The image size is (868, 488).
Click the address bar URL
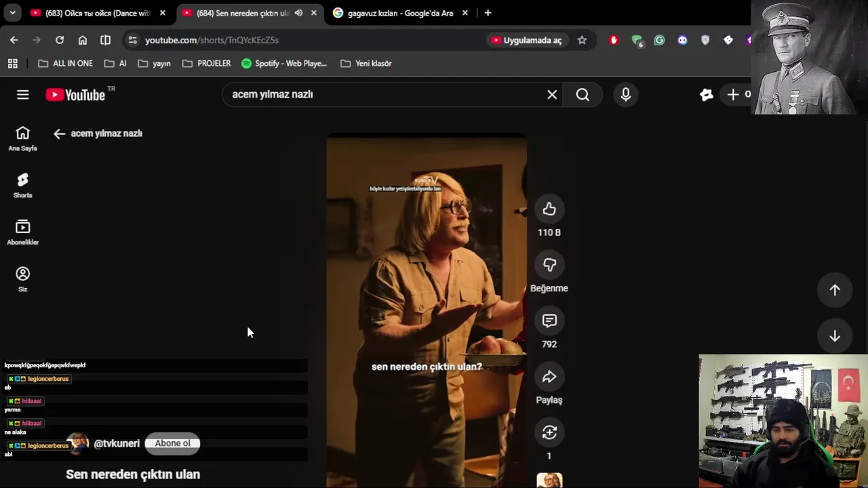pyautogui.click(x=212, y=40)
